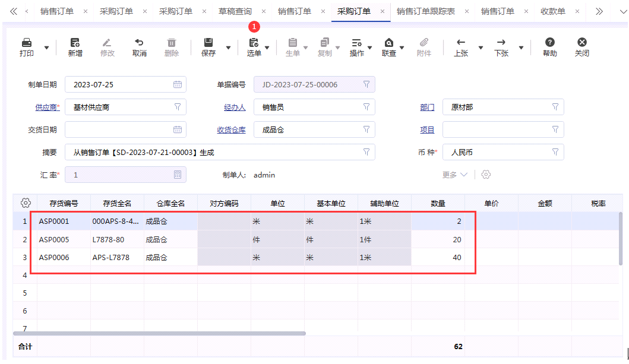Open the 币种 currency dropdown filter

[555, 151]
